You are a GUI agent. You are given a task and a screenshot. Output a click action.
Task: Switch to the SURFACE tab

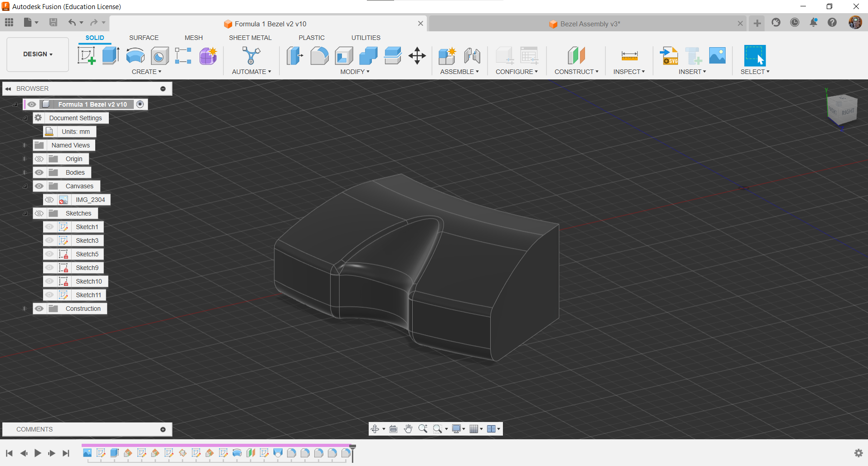pyautogui.click(x=144, y=38)
